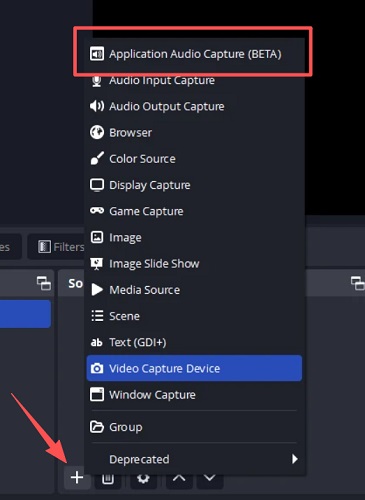Open source properties with gear button
This screenshot has height=500, width=365.
[x=143, y=479]
